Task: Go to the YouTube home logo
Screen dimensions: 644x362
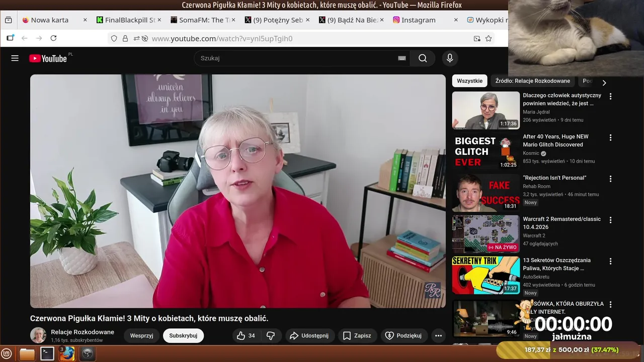Action: pos(48,58)
